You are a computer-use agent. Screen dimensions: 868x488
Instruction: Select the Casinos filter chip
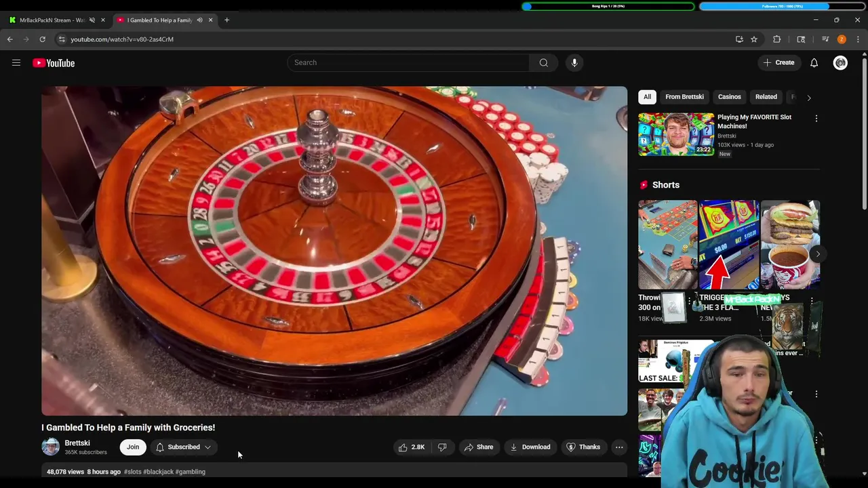tap(730, 97)
